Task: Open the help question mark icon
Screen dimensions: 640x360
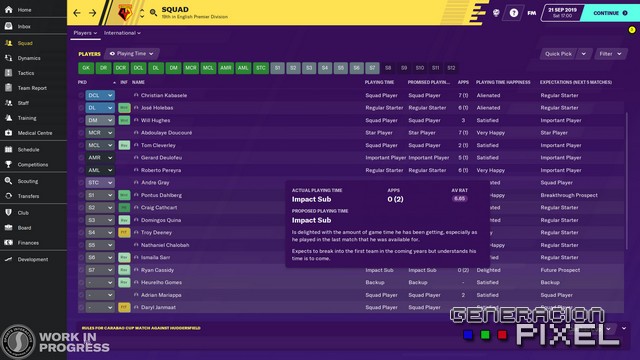Action: click(513, 13)
